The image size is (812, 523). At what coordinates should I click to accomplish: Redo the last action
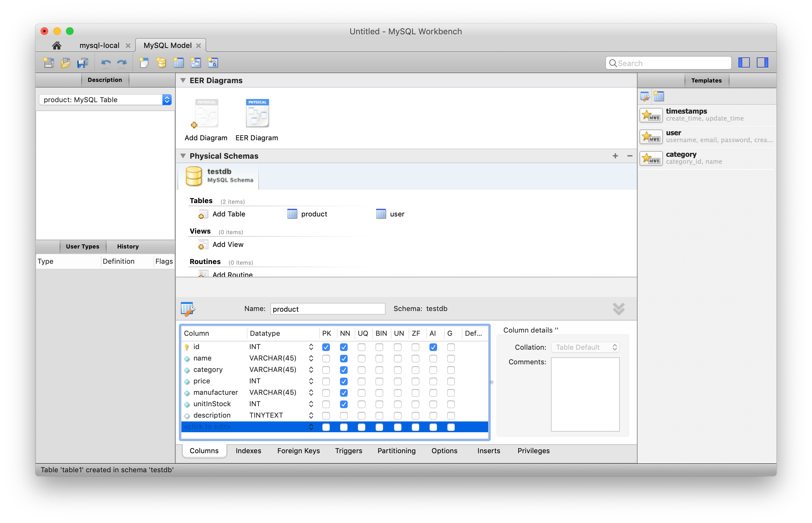122,63
